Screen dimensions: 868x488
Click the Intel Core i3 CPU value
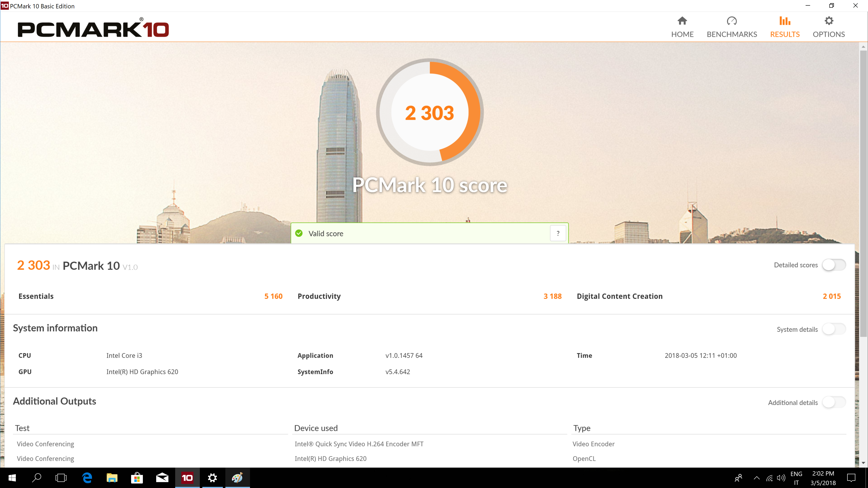pos(124,356)
